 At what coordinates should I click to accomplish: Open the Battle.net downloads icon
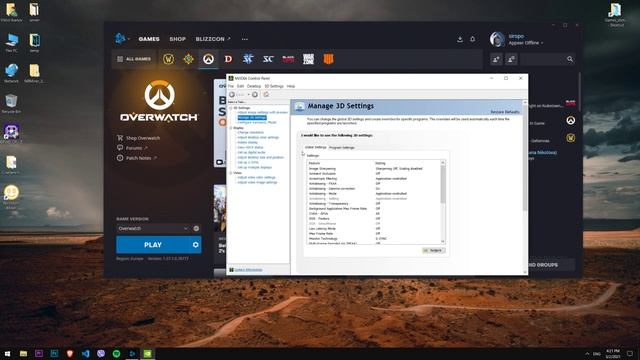coord(460,39)
